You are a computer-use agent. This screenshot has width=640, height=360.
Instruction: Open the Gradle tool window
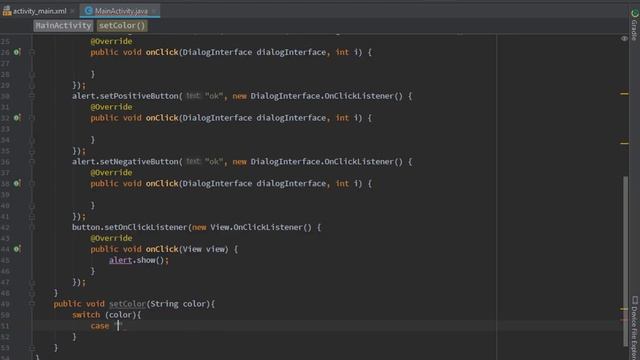pyautogui.click(x=635, y=25)
